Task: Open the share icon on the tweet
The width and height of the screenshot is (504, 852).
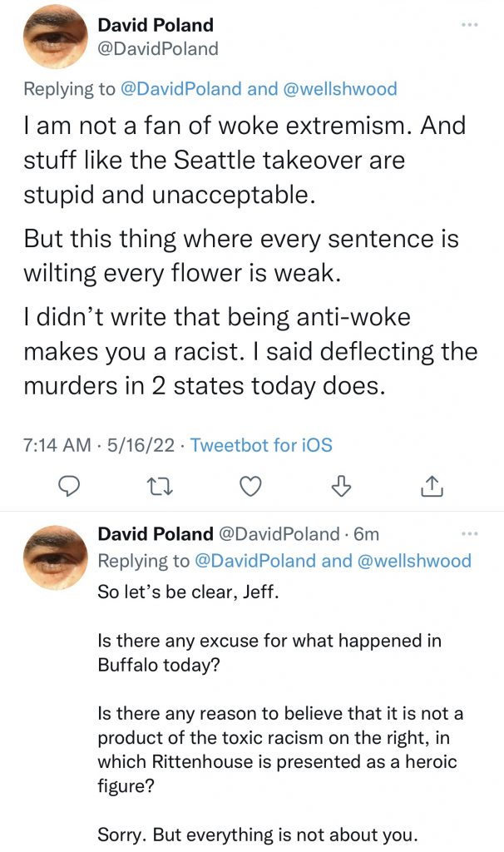Action: coord(431,486)
